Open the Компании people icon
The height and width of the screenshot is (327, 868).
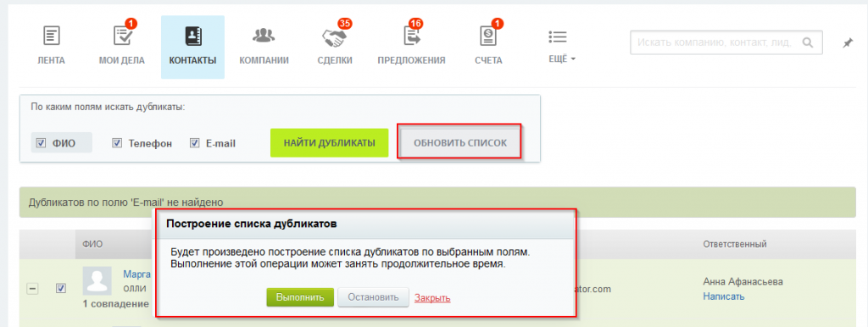pyautogui.click(x=264, y=36)
